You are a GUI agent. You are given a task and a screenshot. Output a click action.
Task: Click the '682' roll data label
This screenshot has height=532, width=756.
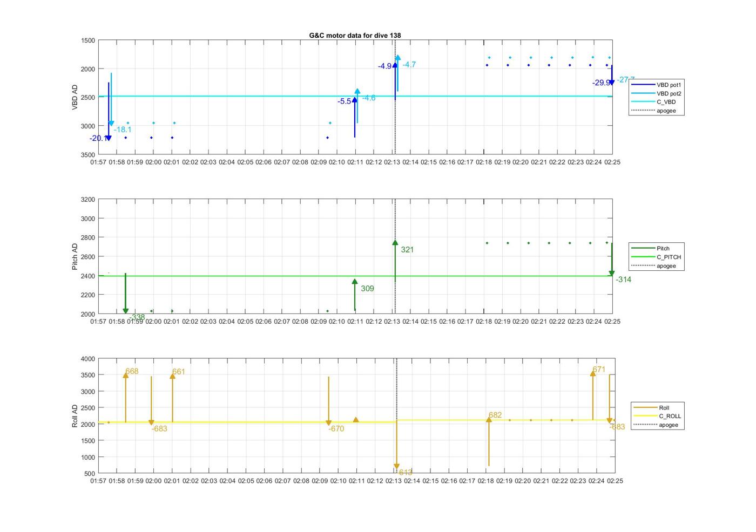pyautogui.click(x=495, y=415)
